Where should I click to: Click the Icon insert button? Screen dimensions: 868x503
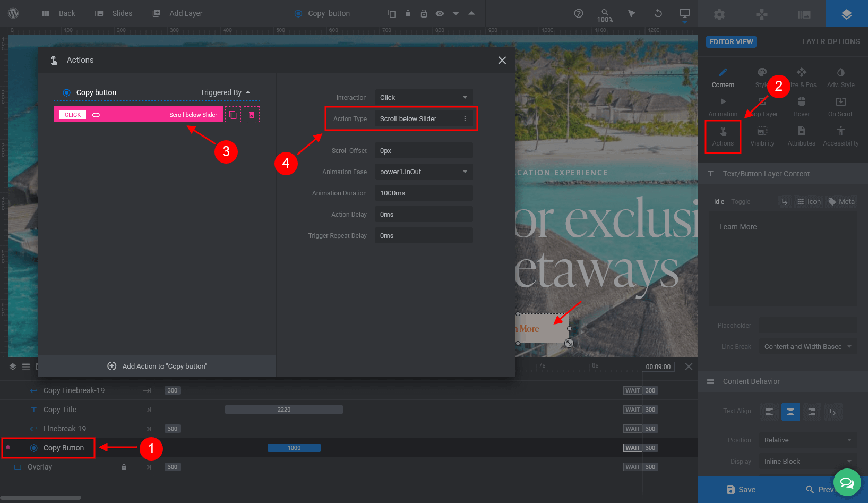(809, 202)
